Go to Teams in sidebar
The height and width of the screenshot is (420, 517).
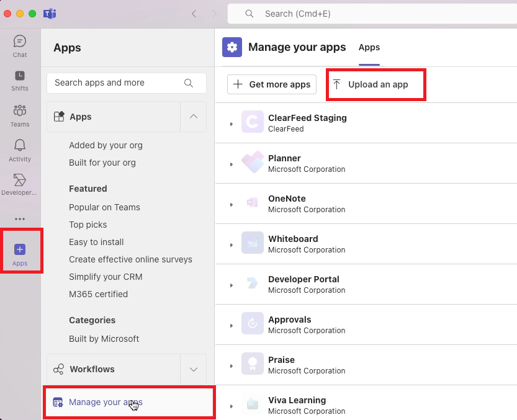[x=20, y=115]
